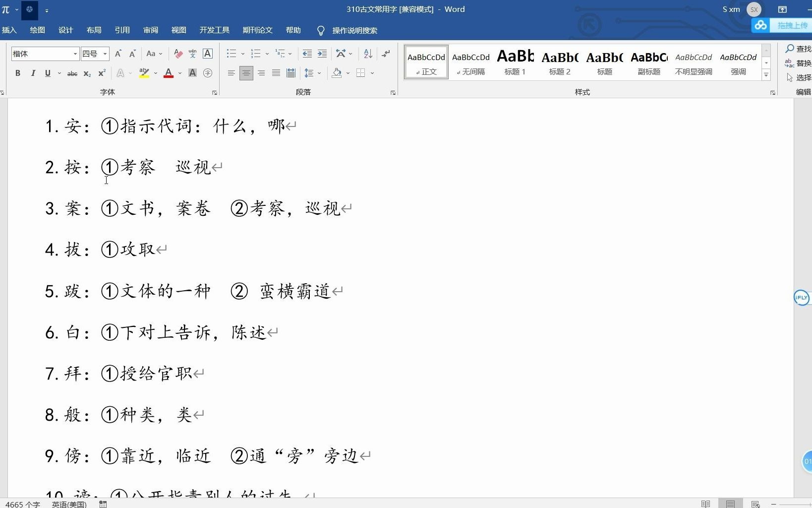
Task: Click the 4665 个字 word count
Action: click(23, 504)
